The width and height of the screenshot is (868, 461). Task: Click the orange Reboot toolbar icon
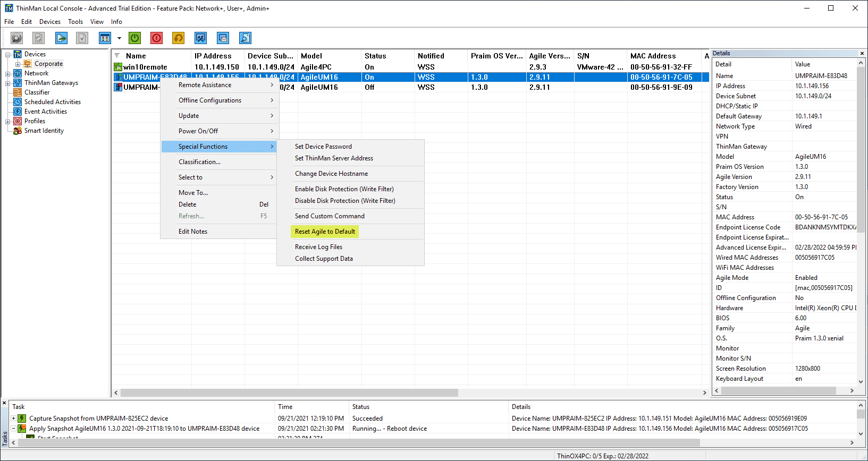click(178, 38)
